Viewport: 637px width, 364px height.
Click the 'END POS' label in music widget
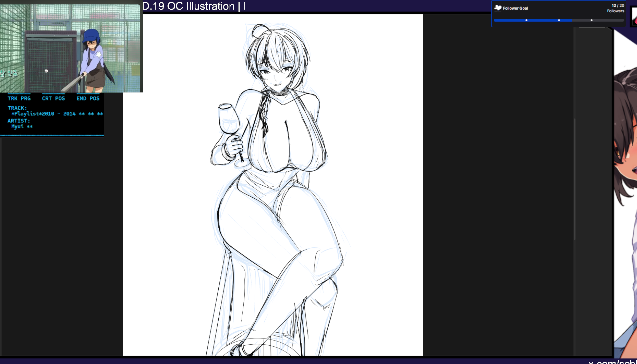coord(88,98)
